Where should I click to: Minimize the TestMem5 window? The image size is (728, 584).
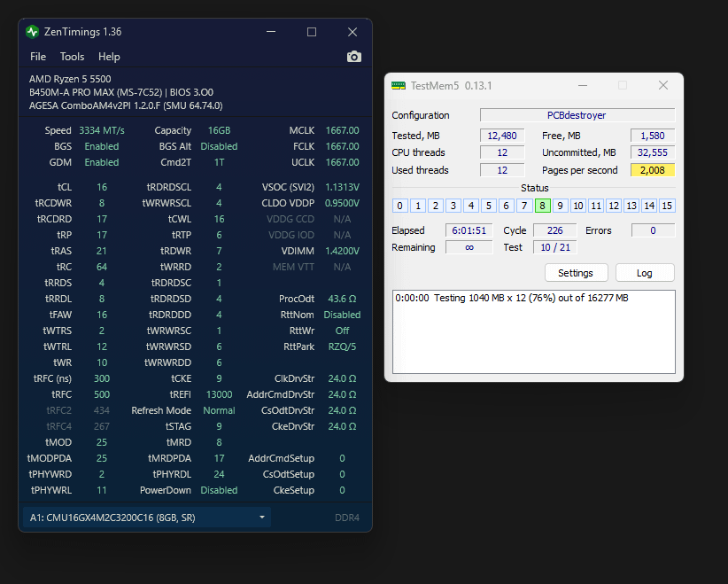click(582, 86)
